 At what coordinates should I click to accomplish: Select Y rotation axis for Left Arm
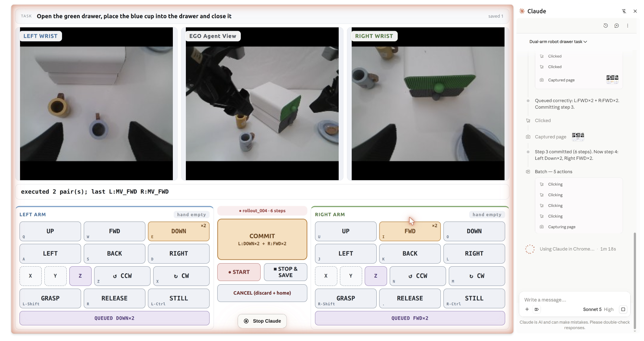(55, 276)
